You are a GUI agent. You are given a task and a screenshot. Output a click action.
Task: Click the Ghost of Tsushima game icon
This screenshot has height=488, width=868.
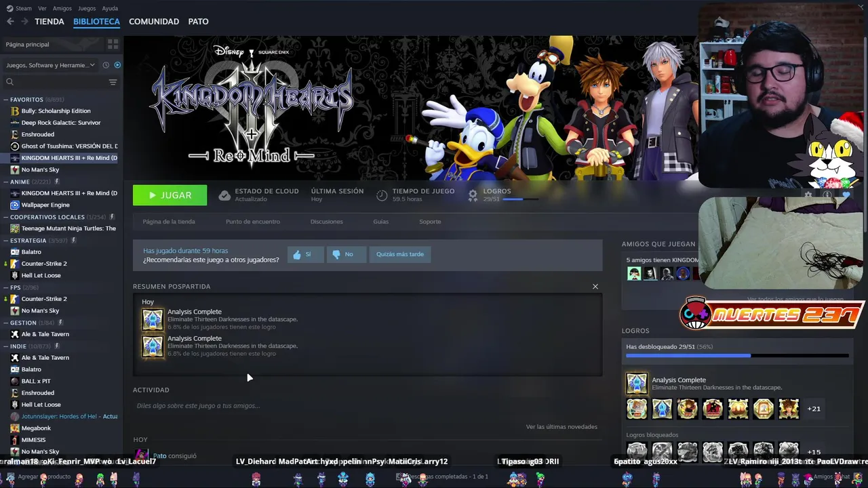click(15, 146)
